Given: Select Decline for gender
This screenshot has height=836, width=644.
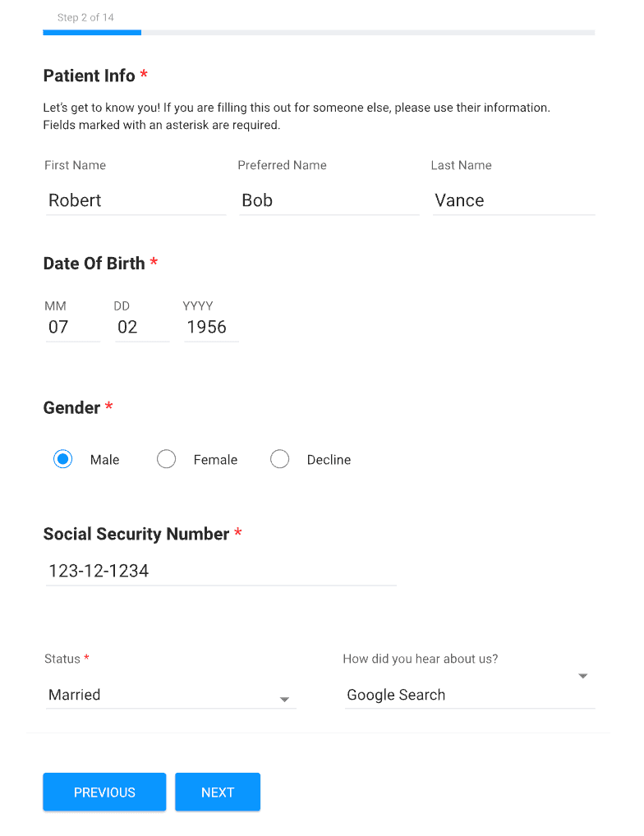Looking at the screenshot, I should (x=280, y=459).
